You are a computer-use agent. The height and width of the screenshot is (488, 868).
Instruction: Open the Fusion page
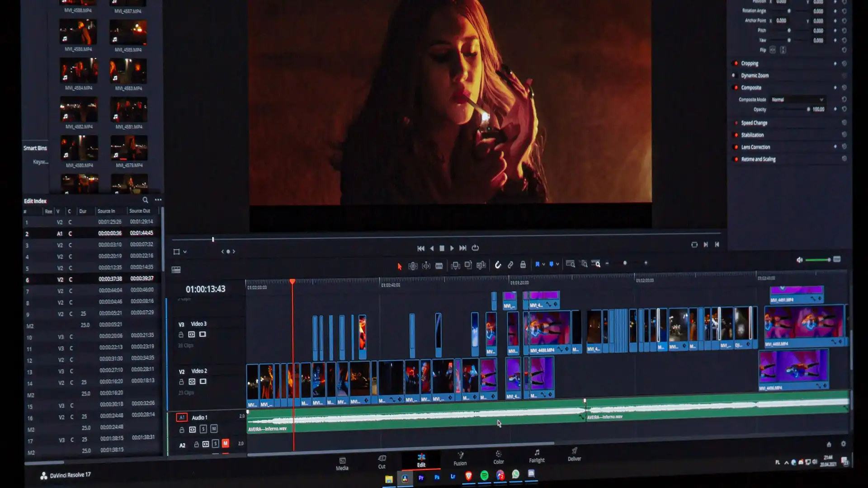[x=460, y=458]
